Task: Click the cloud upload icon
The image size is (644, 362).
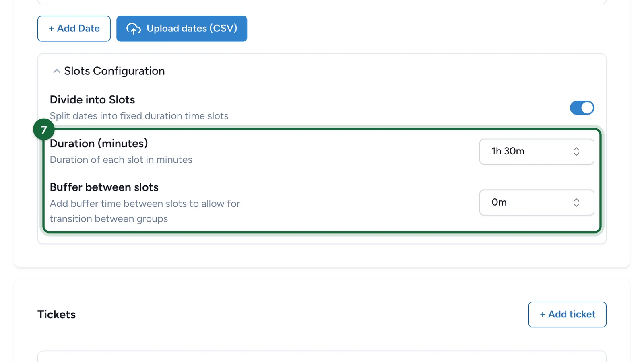Action: [x=134, y=29]
